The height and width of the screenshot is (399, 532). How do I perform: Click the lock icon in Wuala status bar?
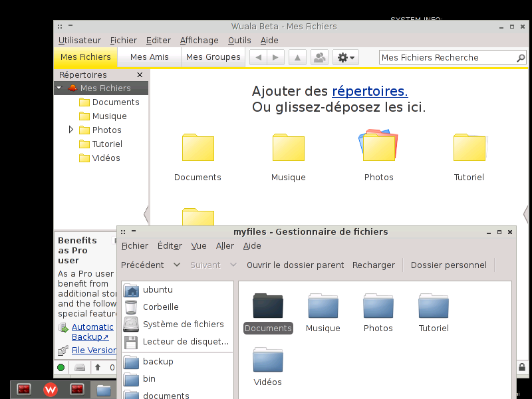point(522,367)
